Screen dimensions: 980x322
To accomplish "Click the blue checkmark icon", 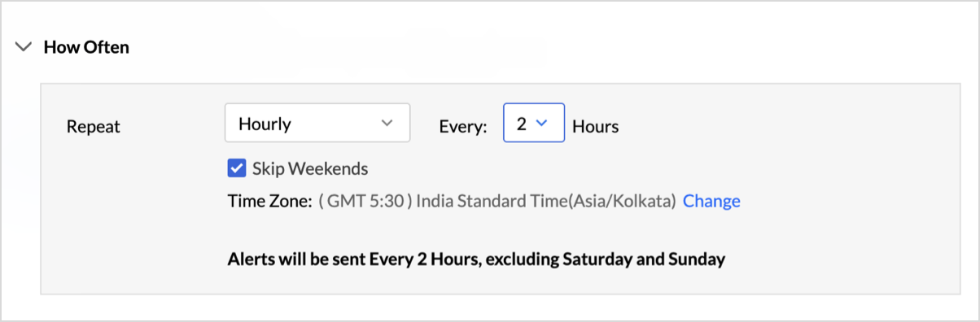I will (237, 168).
